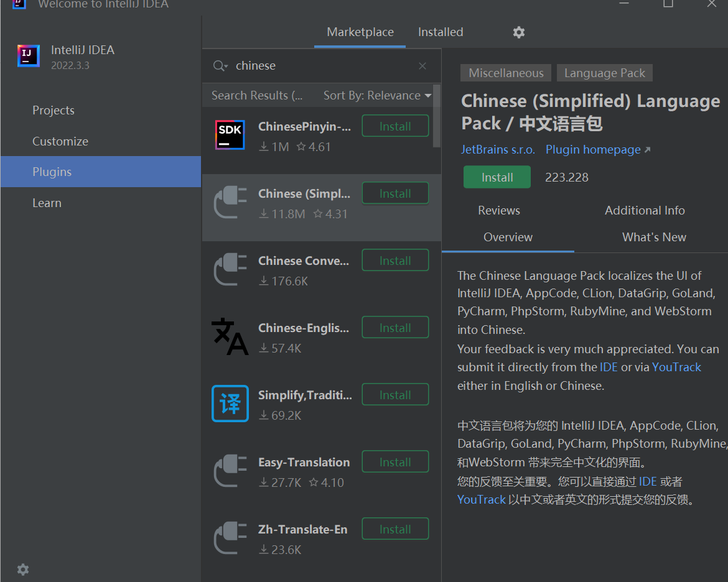Viewport: 728px width, 582px height.
Task: Open the Plugin homepage link
Action: [x=598, y=149]
